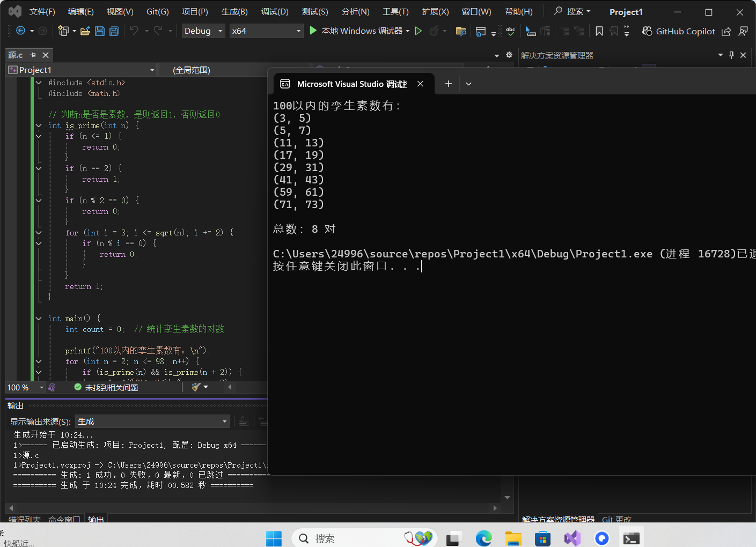
Task: Open the 生成(B) menu
Action: click(x=234, y=12)
